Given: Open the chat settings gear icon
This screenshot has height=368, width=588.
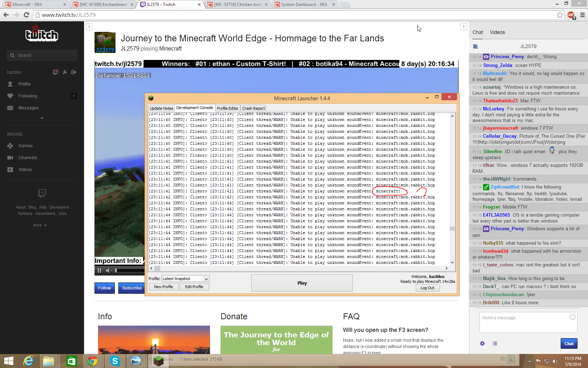Looking at the screenshot, I should pos(482,343).
